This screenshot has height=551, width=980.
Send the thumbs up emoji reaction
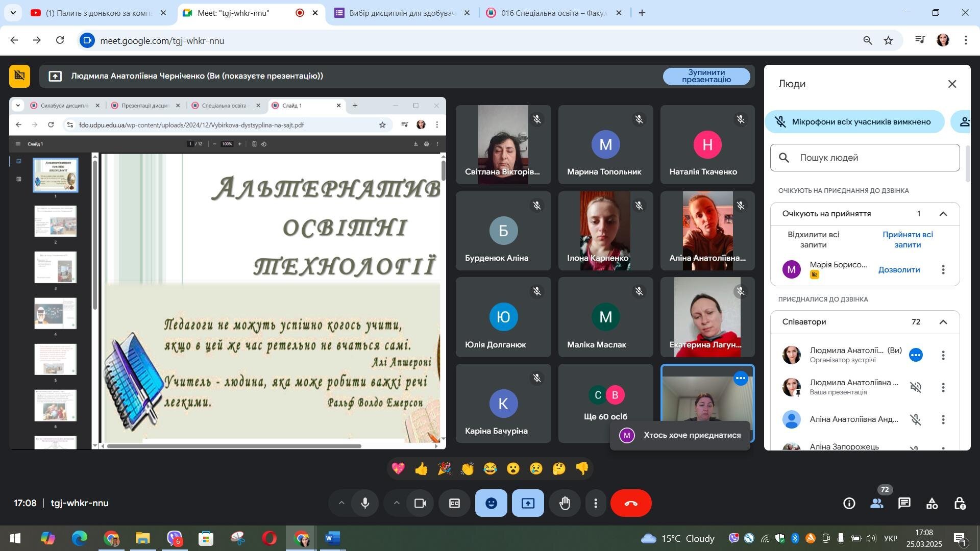pos(421,468)
